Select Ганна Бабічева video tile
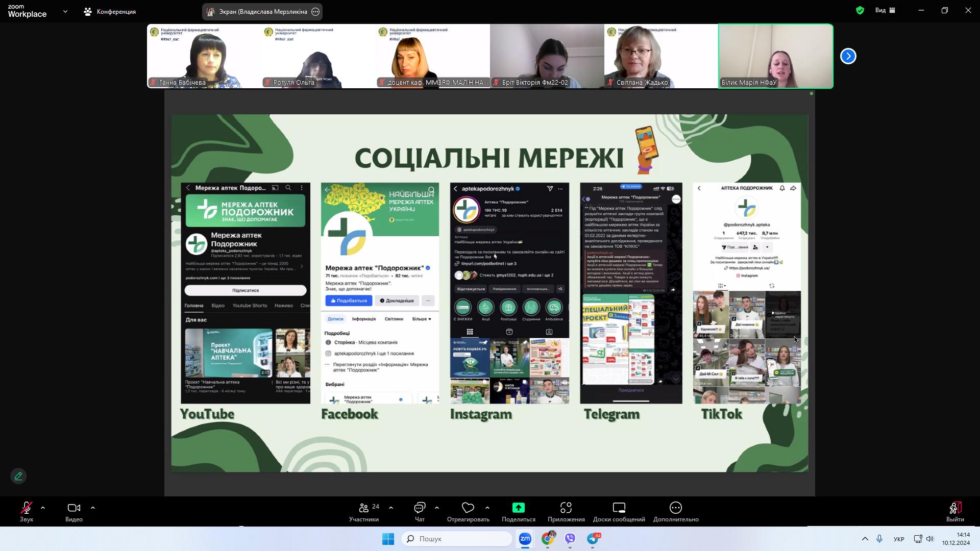The height and width of the screenshot is (551, 980). pyautogui.click(x=204, y=56)
